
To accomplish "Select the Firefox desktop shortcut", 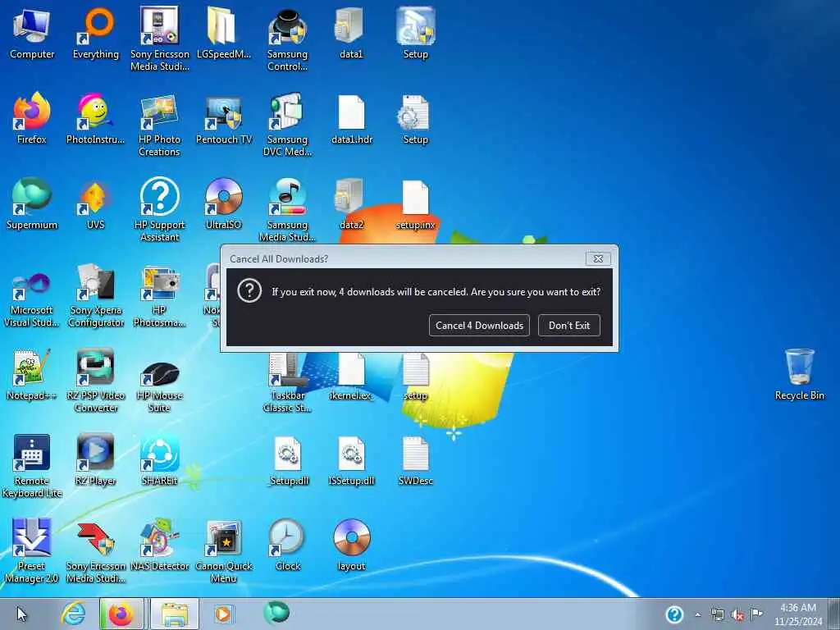I will point(32,119).
